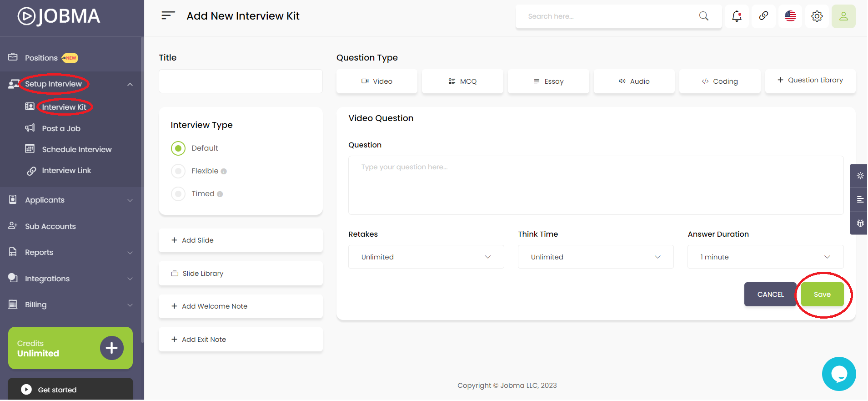Viewport: 868px width, 401px height.
Task: Click Add Welcome Note
Action: [x=241, y=306]
